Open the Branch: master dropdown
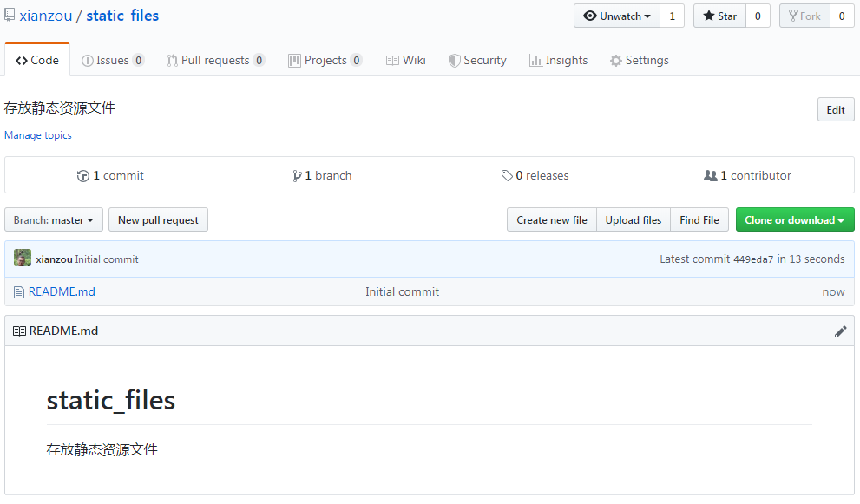Screen dimensions: 860x504 click(54, 220)
